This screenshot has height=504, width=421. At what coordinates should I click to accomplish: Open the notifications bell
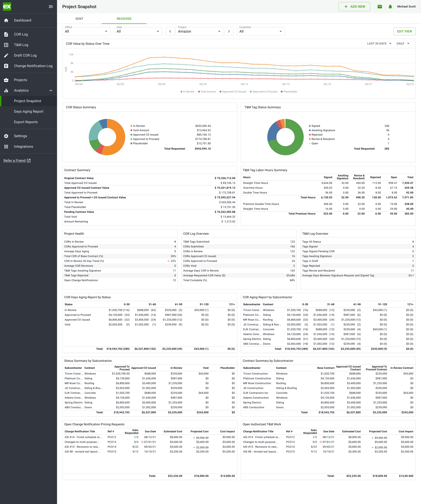[390, 7]
